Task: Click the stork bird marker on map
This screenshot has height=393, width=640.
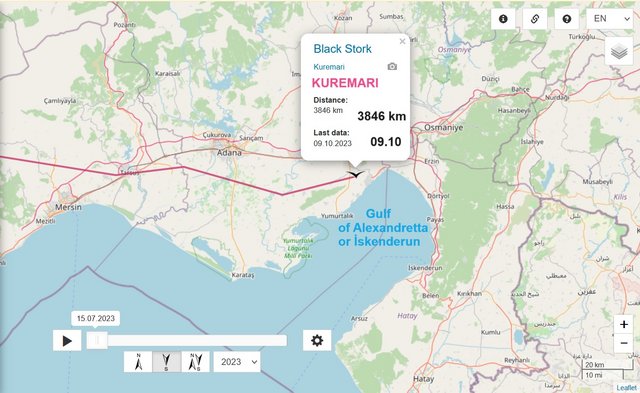Action: coord(356,174)
